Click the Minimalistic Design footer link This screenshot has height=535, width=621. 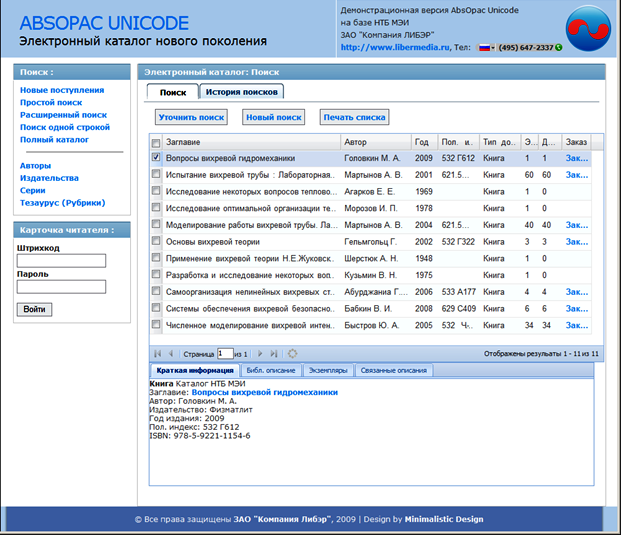coord(444,519)
